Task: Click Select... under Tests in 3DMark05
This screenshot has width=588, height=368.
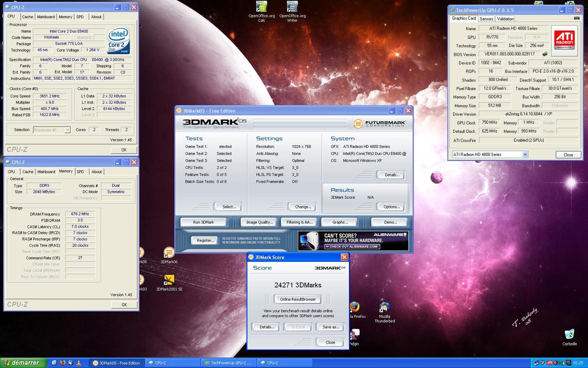Action: tap(229, 207)
